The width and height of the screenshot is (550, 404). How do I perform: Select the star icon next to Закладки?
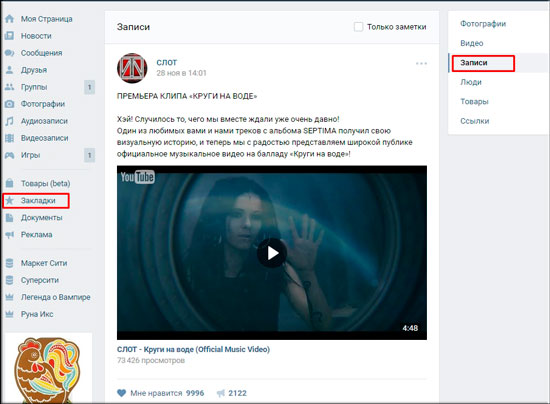(9, 201)
